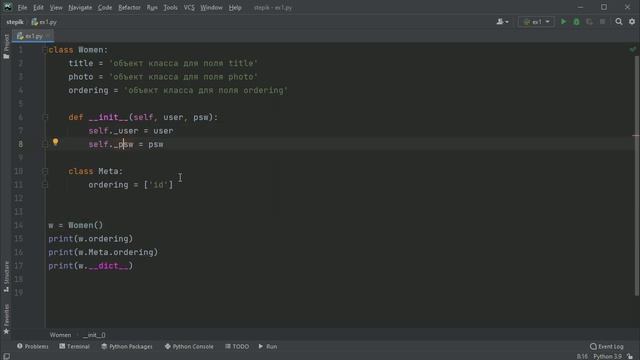
Task: Open the TODO tool window
Action: (237, 346)
